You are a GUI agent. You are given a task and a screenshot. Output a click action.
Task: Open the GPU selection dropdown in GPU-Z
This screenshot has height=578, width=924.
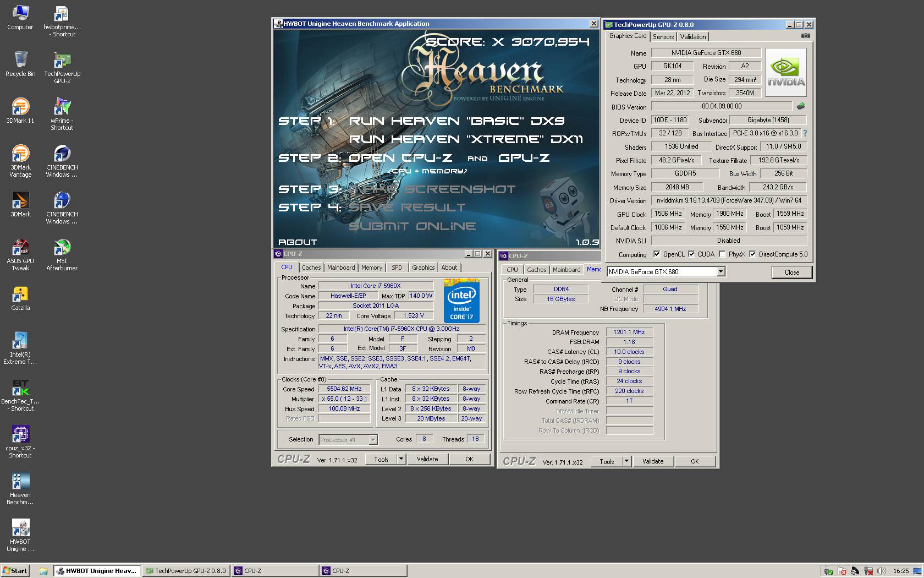721,272
